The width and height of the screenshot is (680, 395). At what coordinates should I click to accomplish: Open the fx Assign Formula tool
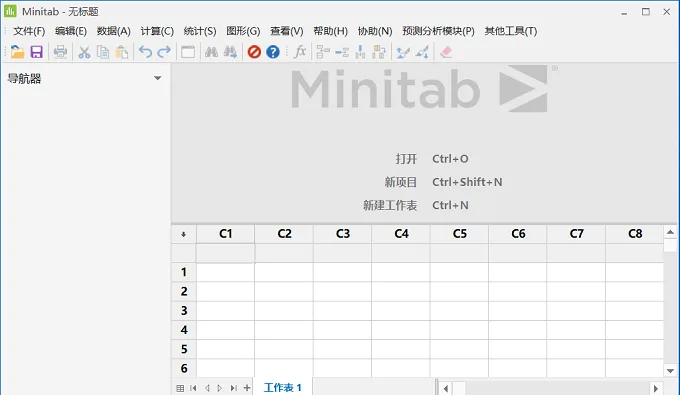point(300,52)
